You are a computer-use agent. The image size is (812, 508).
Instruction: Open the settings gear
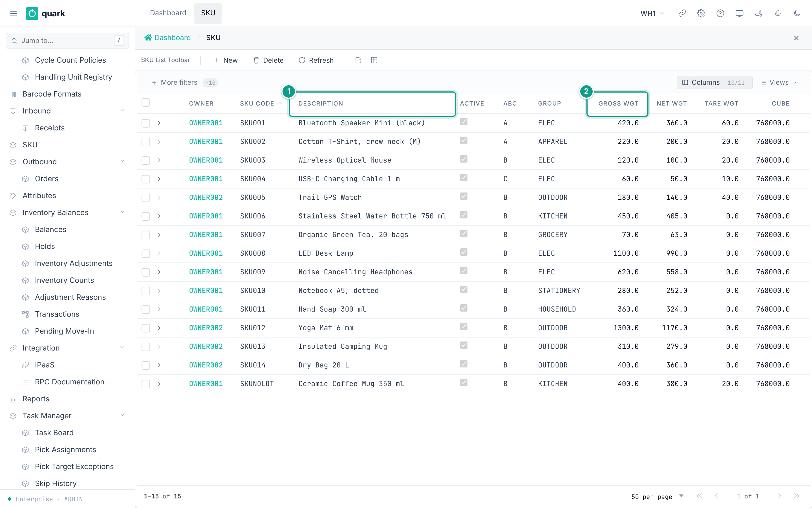pos(701,14)
